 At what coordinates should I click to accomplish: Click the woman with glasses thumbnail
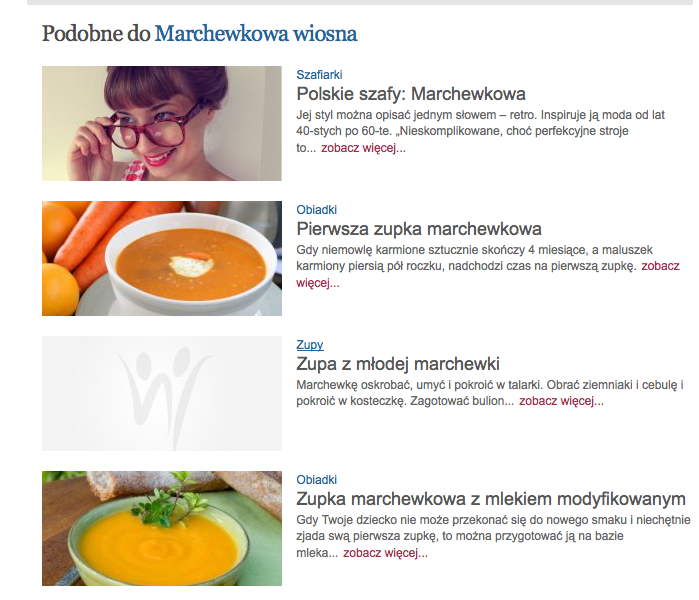162,123
